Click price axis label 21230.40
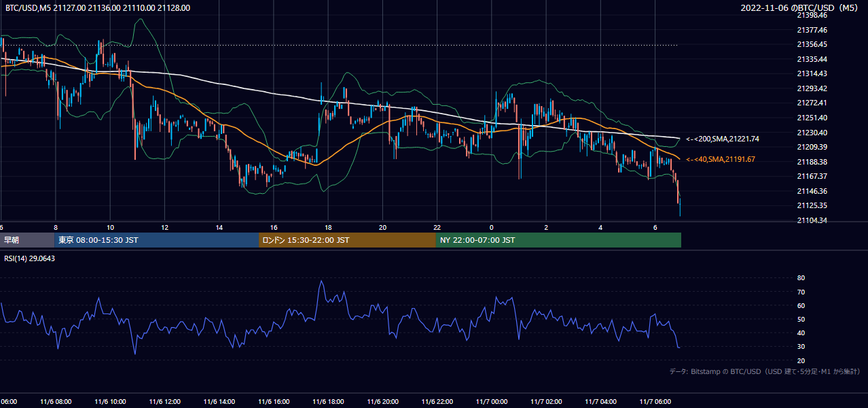Viewport: 868px width, 408px height. pos(813,133)
